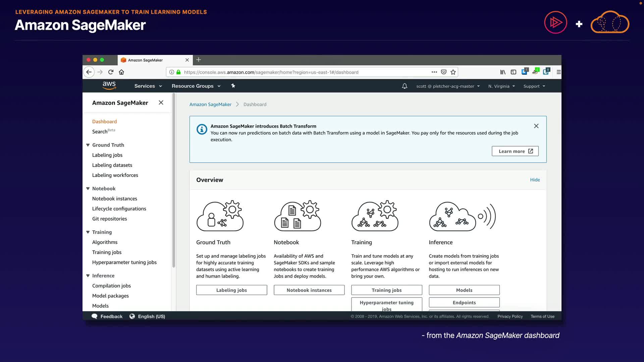
Task: Dismiss the Batch Transform info banner
Action: point(536,126)
